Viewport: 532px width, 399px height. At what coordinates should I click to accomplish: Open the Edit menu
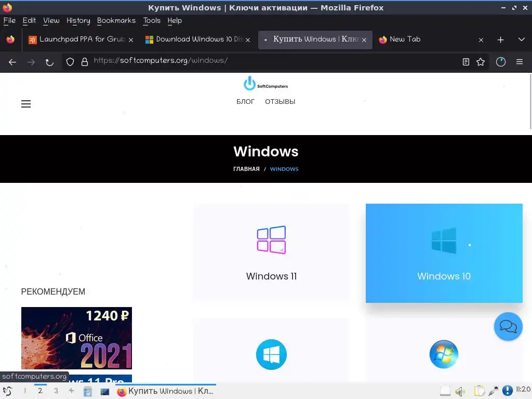(x=29, y=21)
